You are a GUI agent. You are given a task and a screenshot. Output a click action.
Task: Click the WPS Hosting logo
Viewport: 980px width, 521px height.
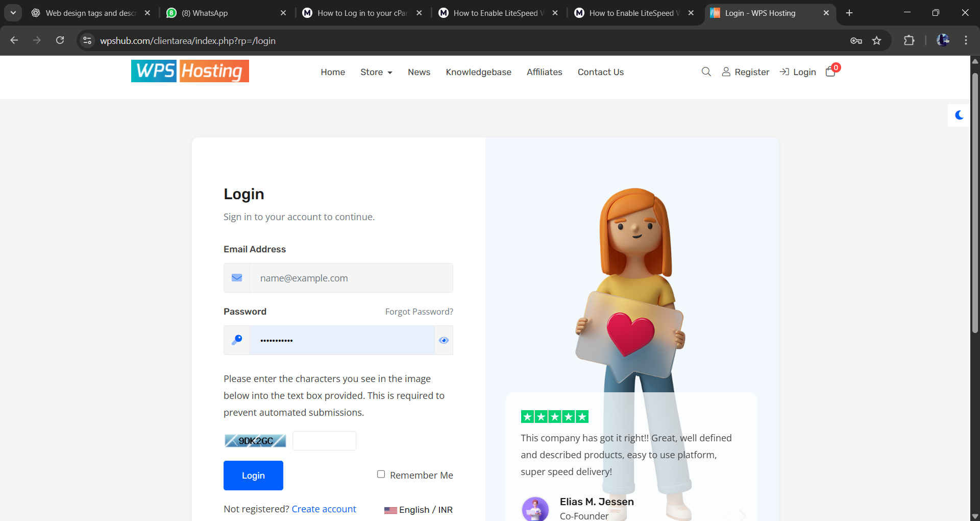tap(190, 71)
